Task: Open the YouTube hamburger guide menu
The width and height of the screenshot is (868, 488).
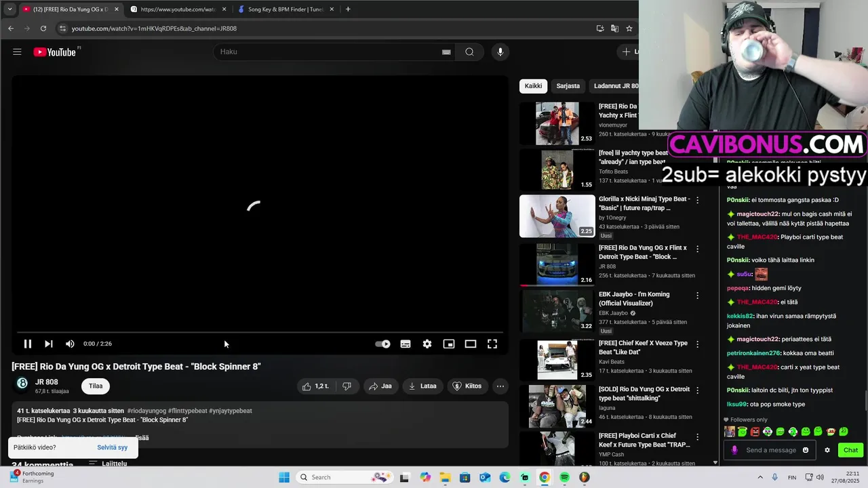Action: coord(17,52)
